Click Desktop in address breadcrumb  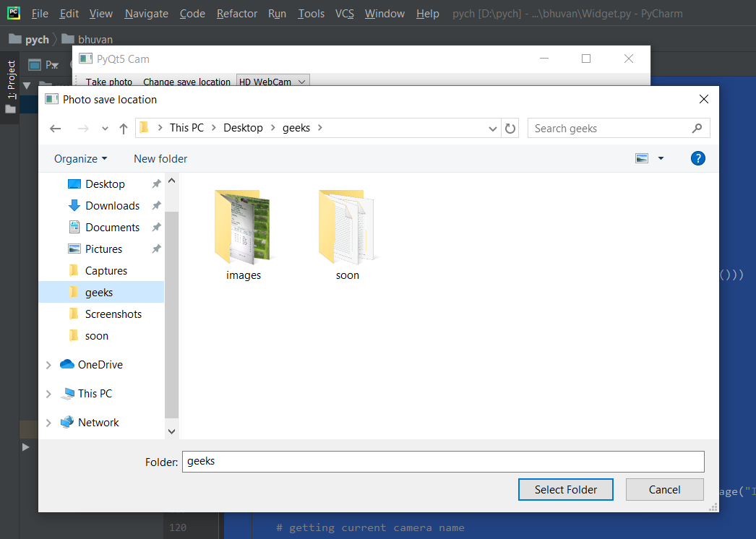pos(243,128)
